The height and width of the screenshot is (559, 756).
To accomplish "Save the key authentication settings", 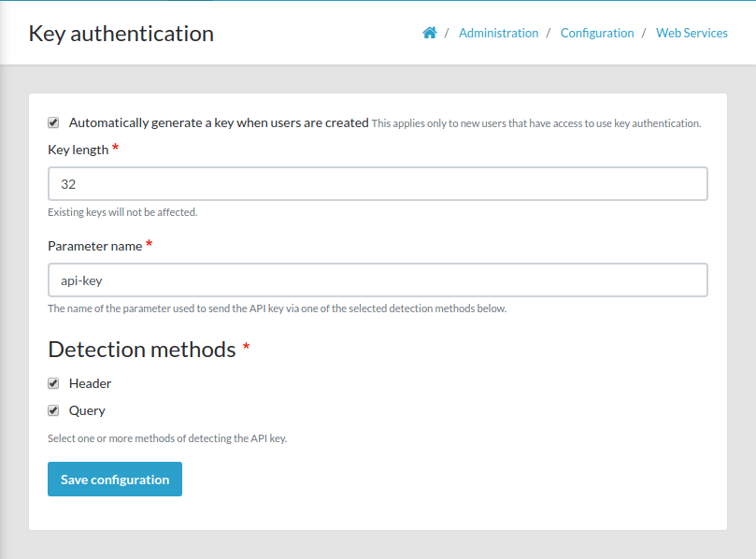I will coord(114,479).
